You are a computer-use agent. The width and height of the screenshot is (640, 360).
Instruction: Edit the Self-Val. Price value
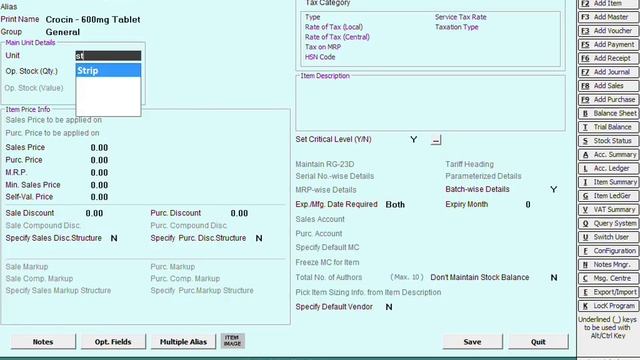99,197
